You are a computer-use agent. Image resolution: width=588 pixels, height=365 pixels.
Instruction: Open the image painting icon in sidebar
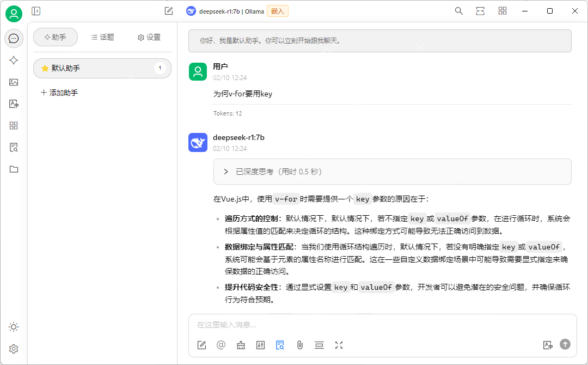pyautogui.click(x=14, y=82)
